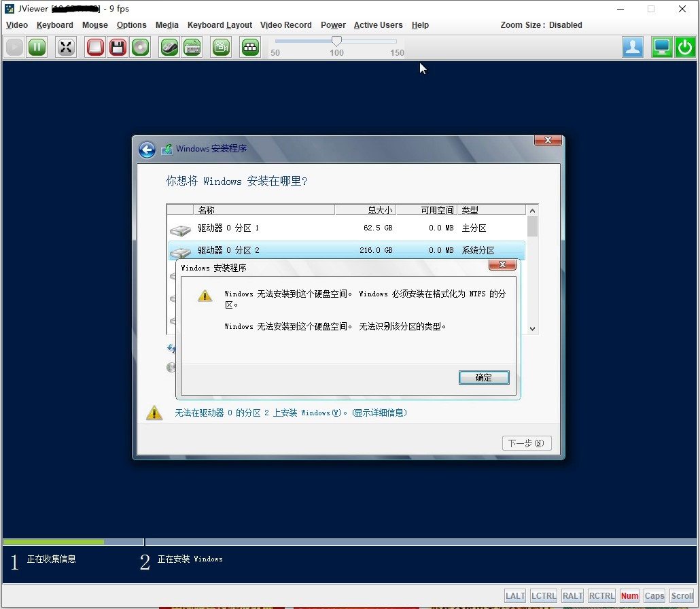The height and width of the screenshot is (609, 700).
Task: Click the 可用空间 column header
Action: pyautogui.click(x=426, y=210)
